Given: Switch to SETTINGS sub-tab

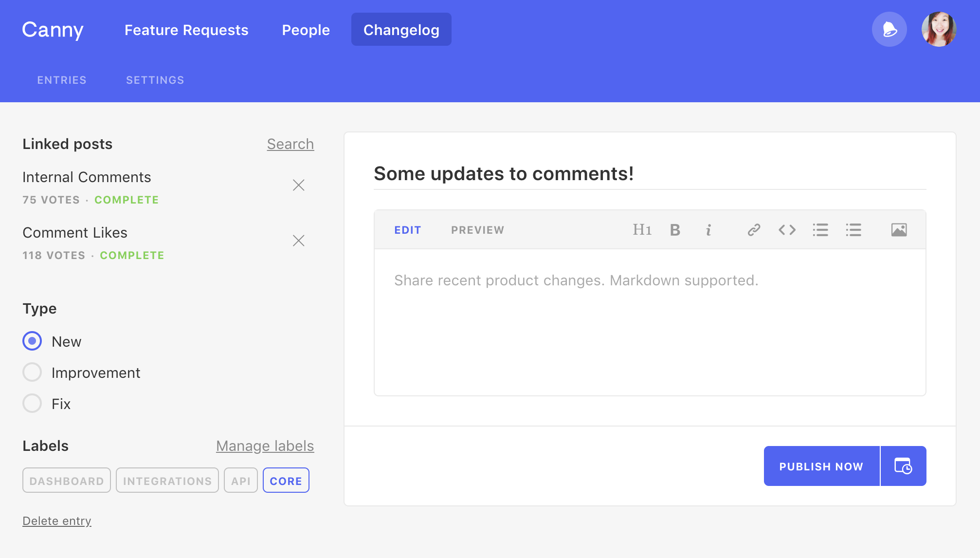Looking at the screenshot, I should [x=155, y=80].
